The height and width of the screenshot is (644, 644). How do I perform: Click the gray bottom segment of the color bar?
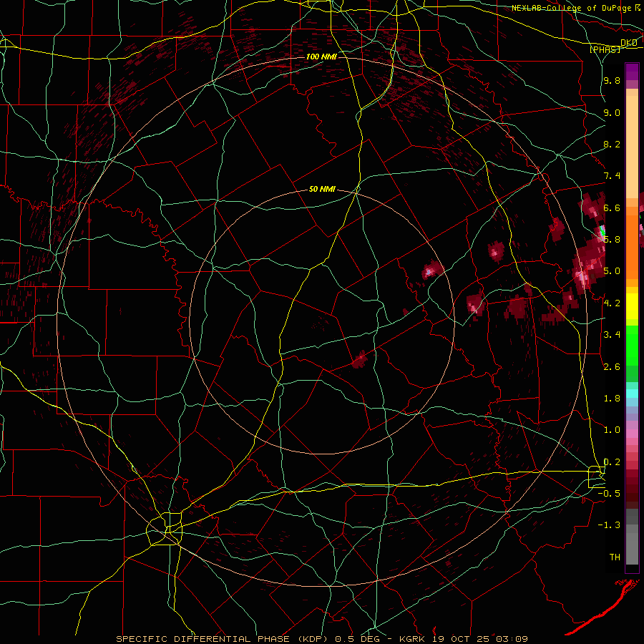coord(632,549)
